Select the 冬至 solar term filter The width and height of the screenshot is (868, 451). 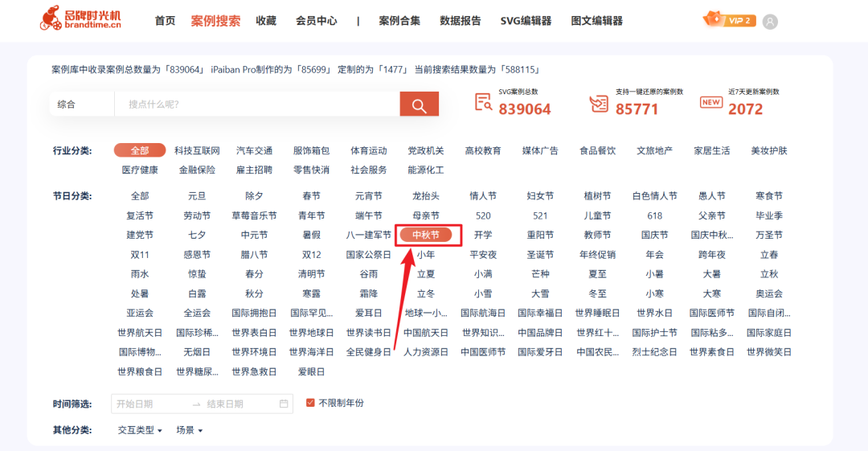597,293
